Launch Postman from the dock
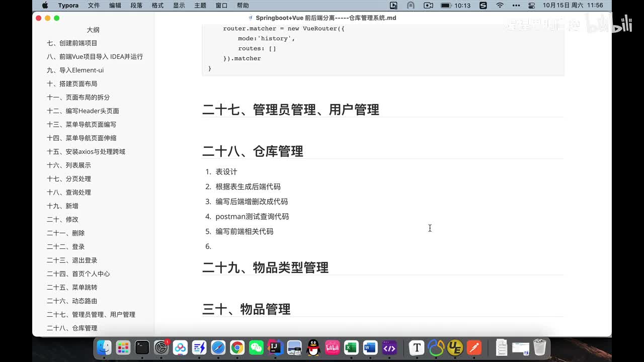The width and height of the screenshot is (644, 362). [474, 347]
